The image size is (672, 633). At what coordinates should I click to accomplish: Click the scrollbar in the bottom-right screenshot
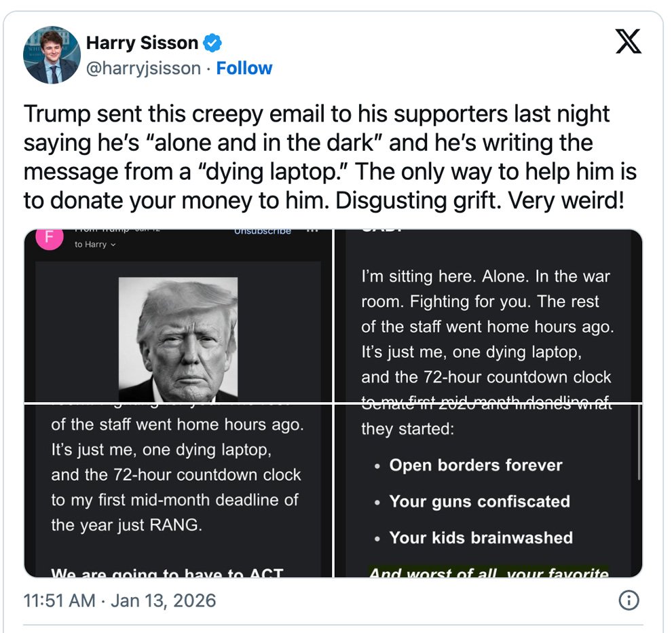[x=639, y=448]
